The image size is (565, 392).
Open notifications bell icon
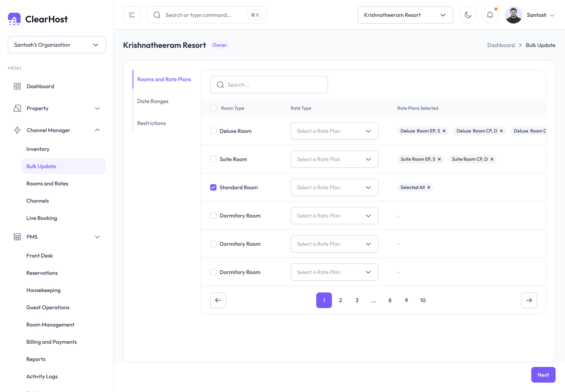(490, 15)
